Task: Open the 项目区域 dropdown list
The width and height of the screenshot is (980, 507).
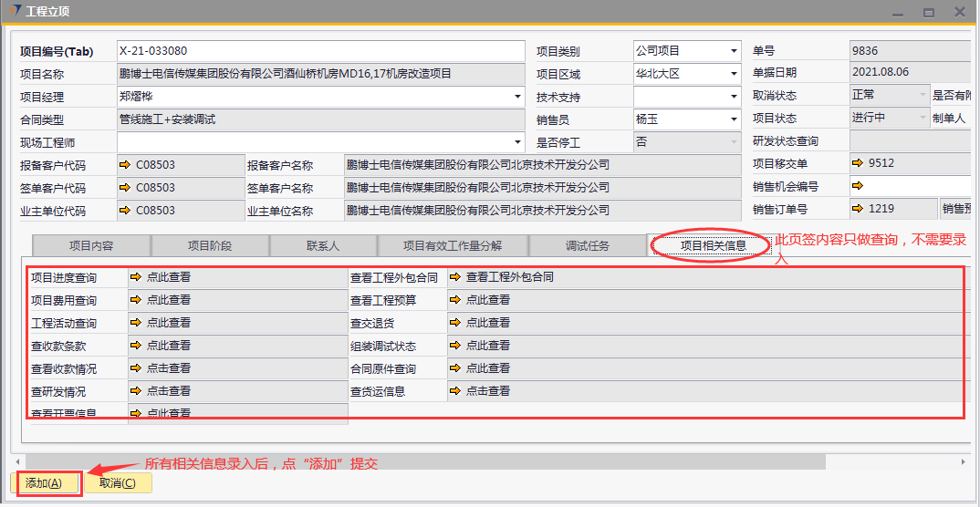Action: click(x=734, y=74)
